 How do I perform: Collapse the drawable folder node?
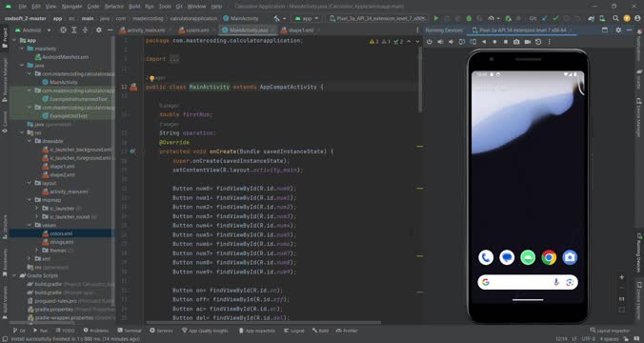[x=30, y=141]
